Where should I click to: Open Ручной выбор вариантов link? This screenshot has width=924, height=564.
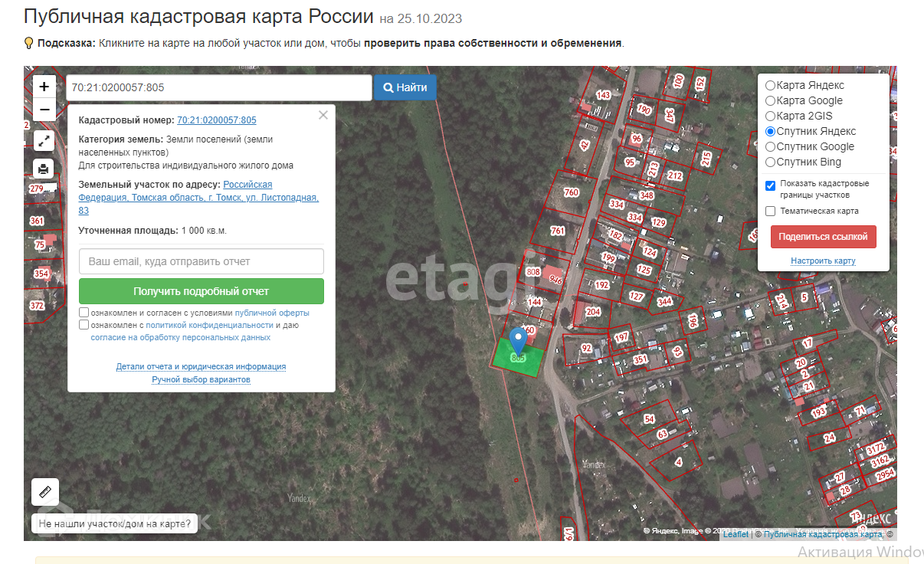click(x=202, y=379)
